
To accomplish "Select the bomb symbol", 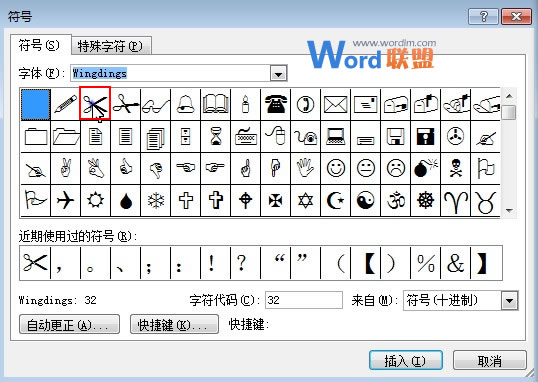I will pos(425,169).
